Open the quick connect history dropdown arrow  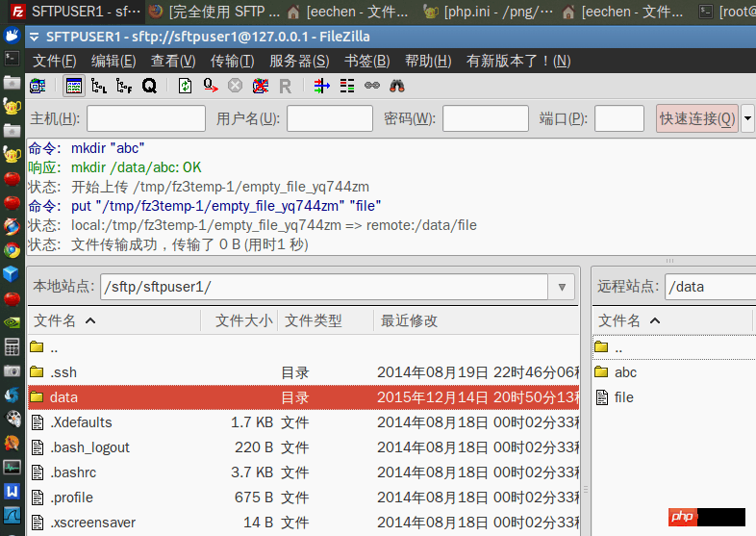point(747,118)
